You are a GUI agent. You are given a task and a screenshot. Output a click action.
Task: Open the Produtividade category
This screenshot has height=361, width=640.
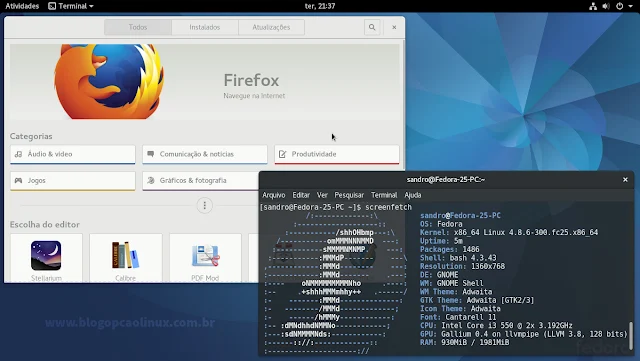coord(337,154)
